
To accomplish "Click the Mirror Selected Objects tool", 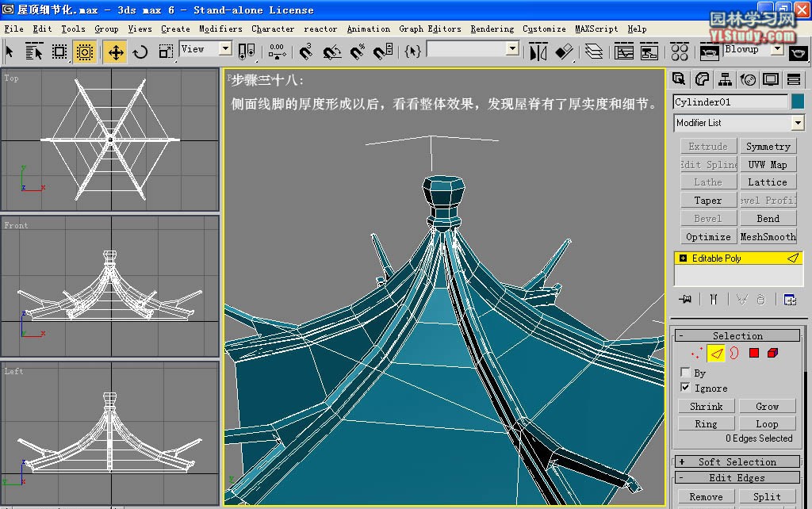I will click(538, 52).
